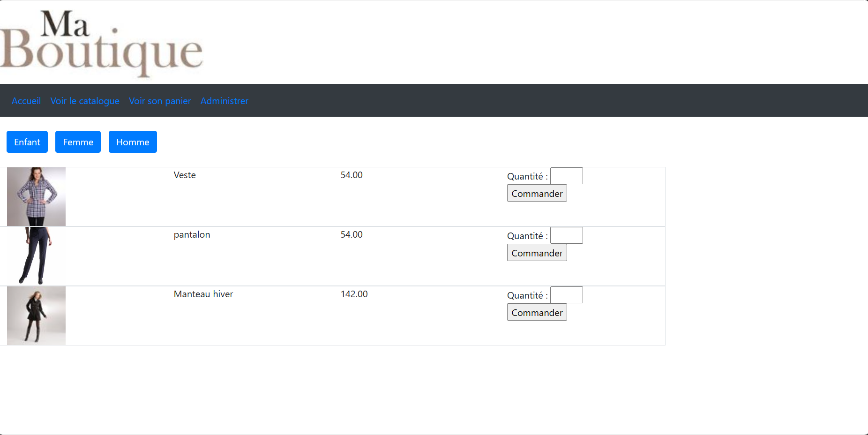The width and height of the screenshot is (868, 435).
Task: Focus the pantalon quantity field
Action: pos(566,235)
